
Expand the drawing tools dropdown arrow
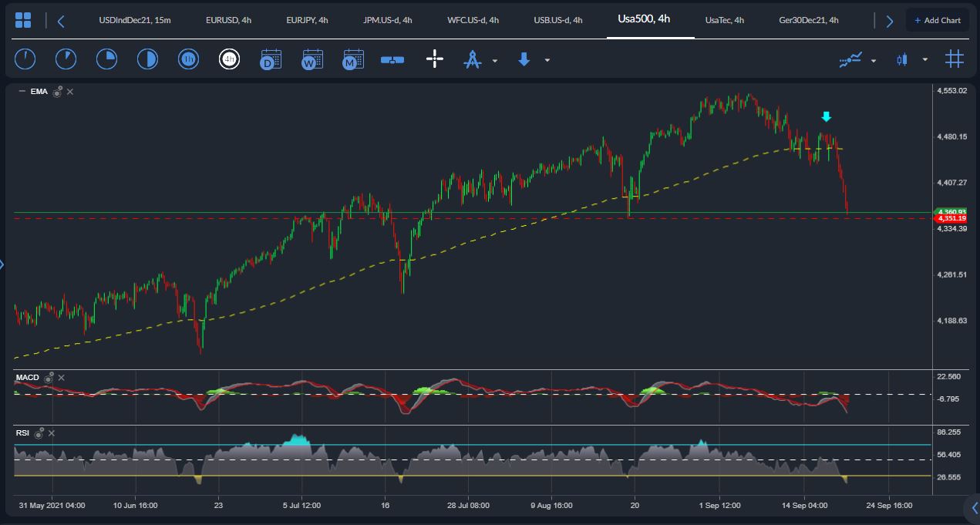click(x=495, y=60)
